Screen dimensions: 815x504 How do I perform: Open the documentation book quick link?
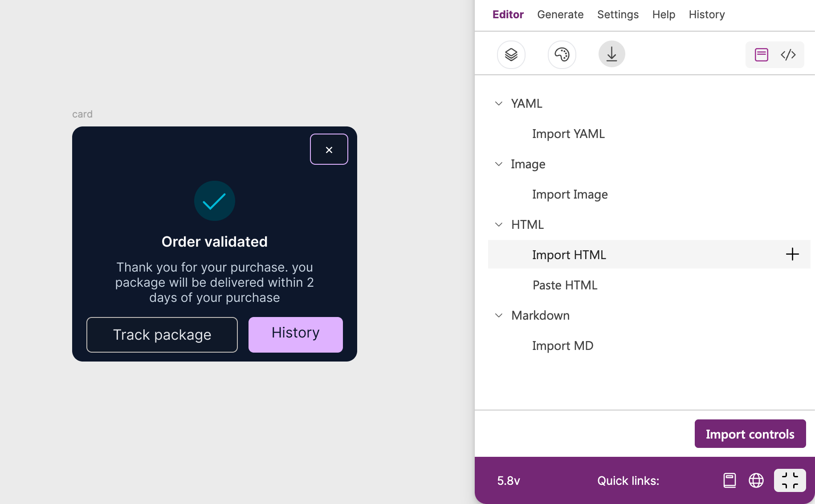tap(729, 480)
